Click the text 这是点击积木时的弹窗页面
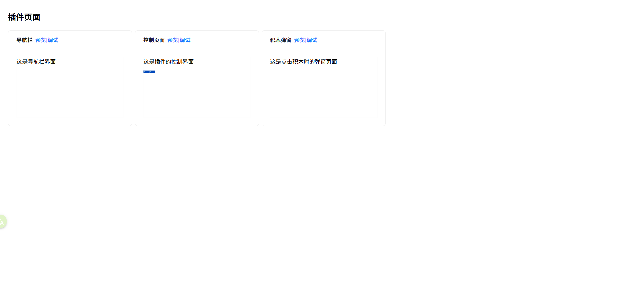 [303, 62]
